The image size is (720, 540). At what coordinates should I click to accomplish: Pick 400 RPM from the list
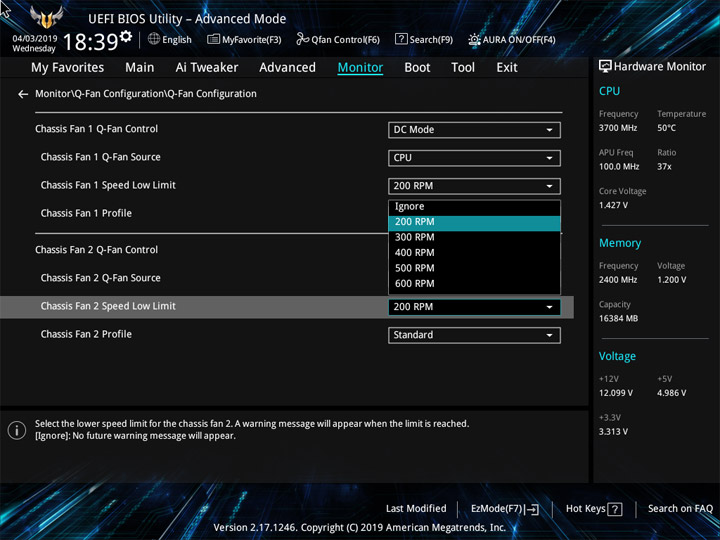(474, 253)
